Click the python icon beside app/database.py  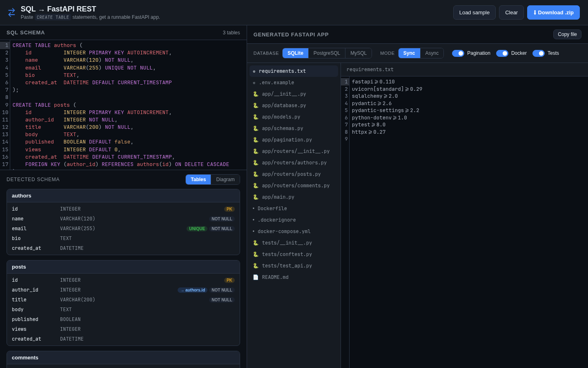click(256, 105)
